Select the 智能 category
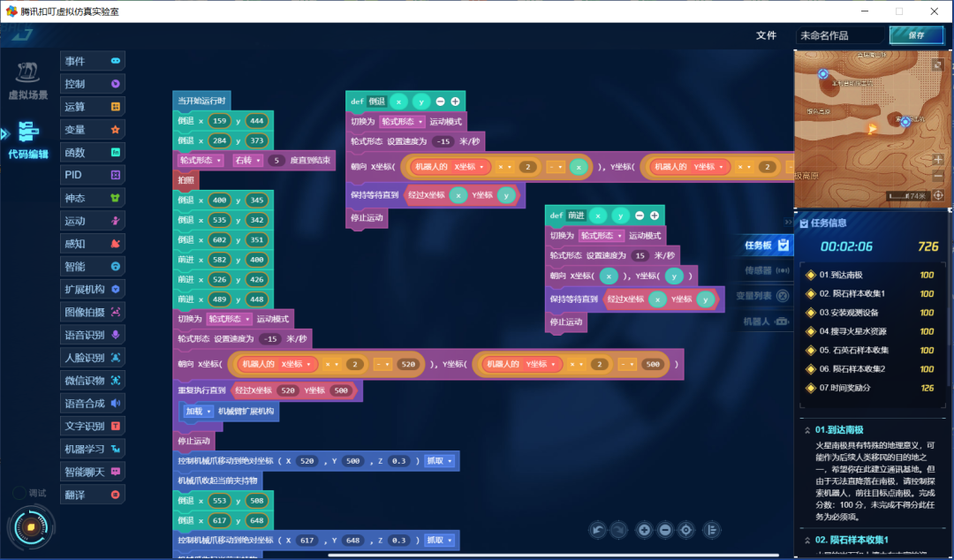Screen dimensions: 954x560 93,266
